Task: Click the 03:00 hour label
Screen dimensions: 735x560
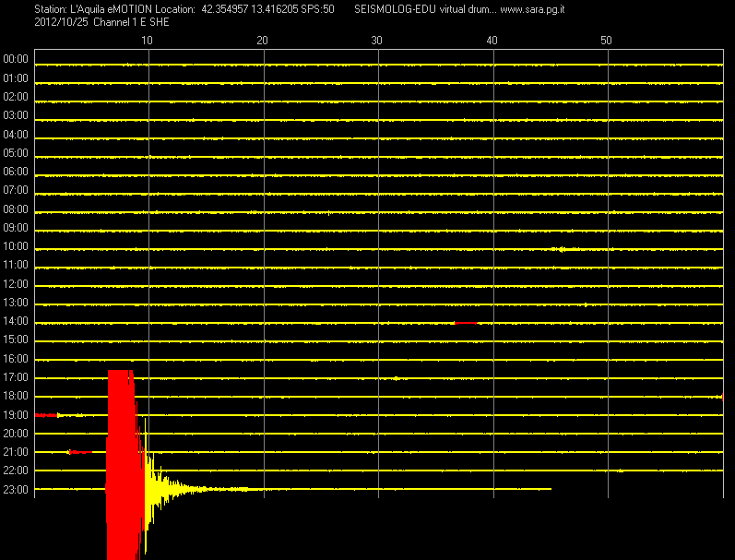Action: coord(16,115)
